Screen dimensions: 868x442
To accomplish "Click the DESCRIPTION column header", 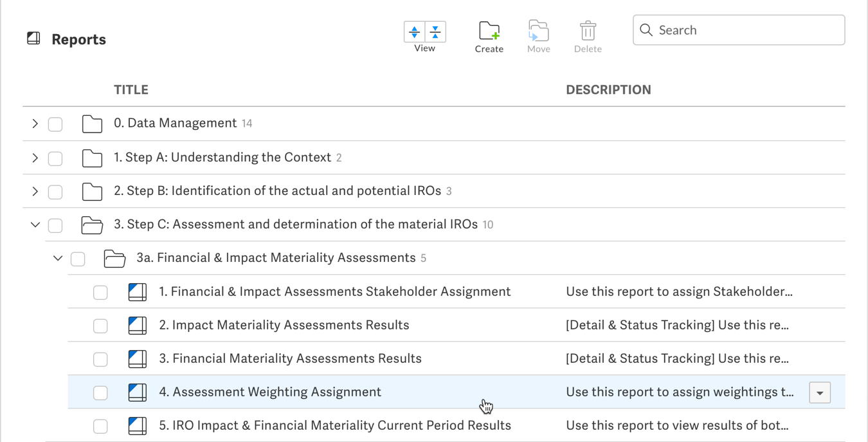I will [x=608, y=89].
